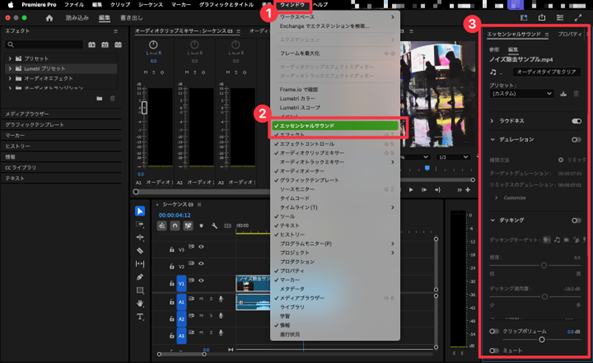593x363 pixels.
Task: Open timeline display settings wrench
Action: tap(214, 226)
